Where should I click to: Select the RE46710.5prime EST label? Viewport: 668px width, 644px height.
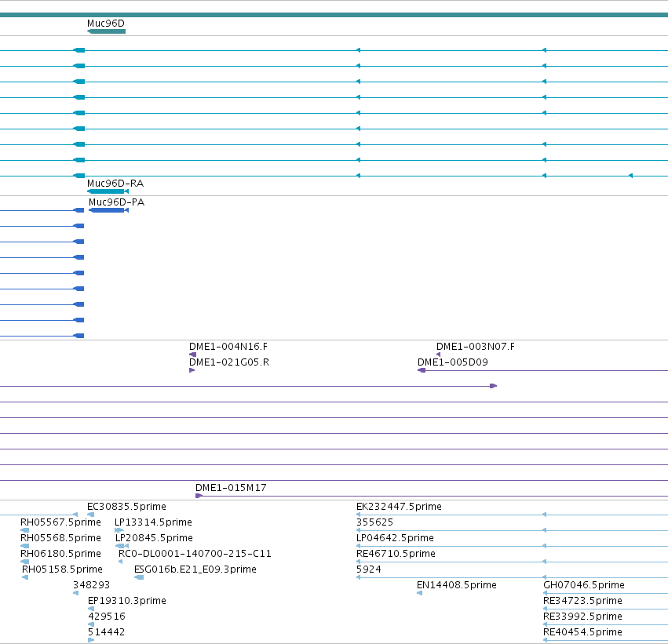pos(396,554)
